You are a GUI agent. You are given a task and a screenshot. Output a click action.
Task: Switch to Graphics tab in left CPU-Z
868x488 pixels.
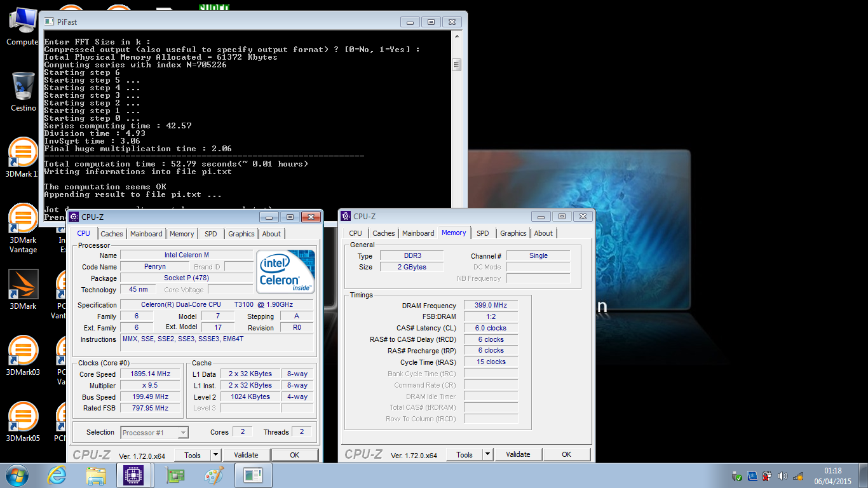click(241, 234)
